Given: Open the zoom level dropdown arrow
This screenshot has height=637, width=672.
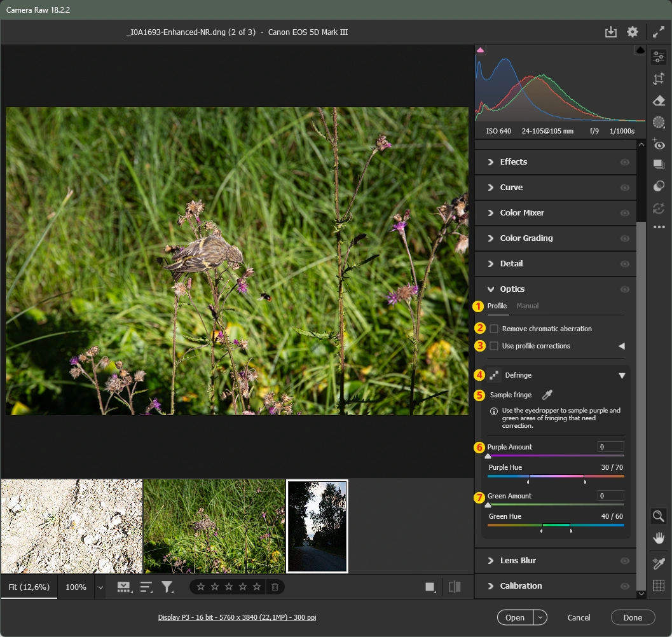Looking at the screenshot, I should pos(100,587).
